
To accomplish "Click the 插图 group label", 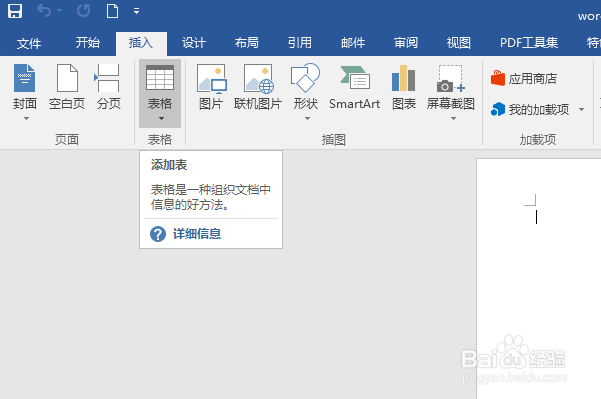I will pos(333,140).
